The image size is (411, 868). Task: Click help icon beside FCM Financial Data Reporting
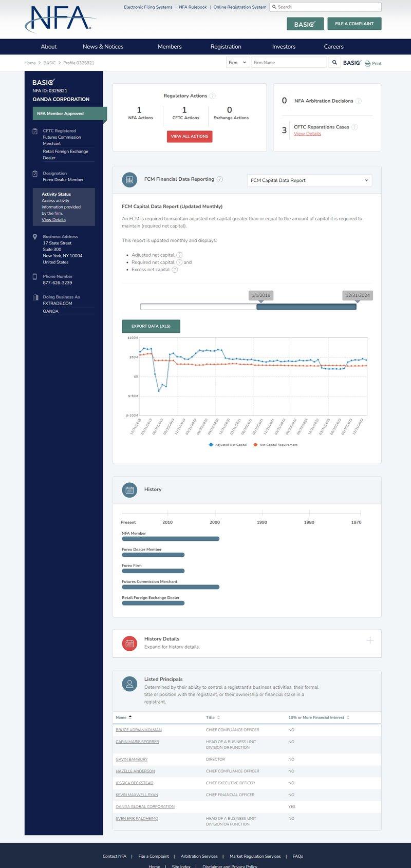pyautogui.click(x=220, y=179)
